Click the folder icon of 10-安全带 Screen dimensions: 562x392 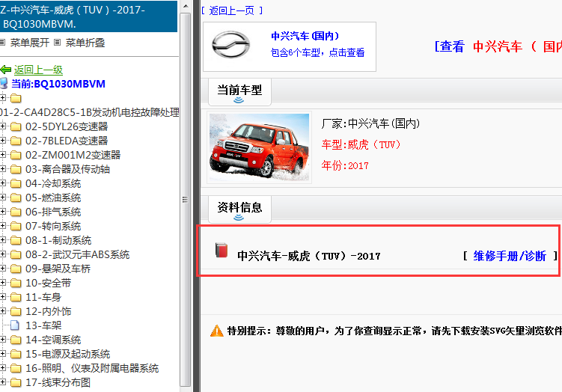click(x=16, y=283)
